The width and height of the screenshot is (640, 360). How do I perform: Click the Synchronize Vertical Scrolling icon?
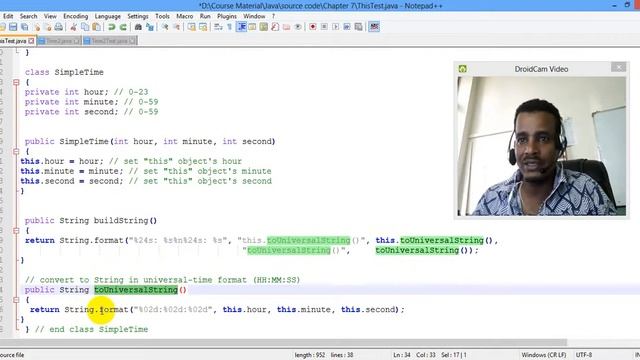(191, 27)
